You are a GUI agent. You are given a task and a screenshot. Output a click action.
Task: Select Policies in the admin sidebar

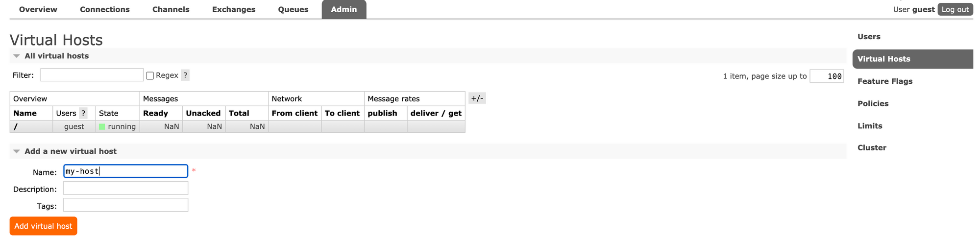coord(873,103)
